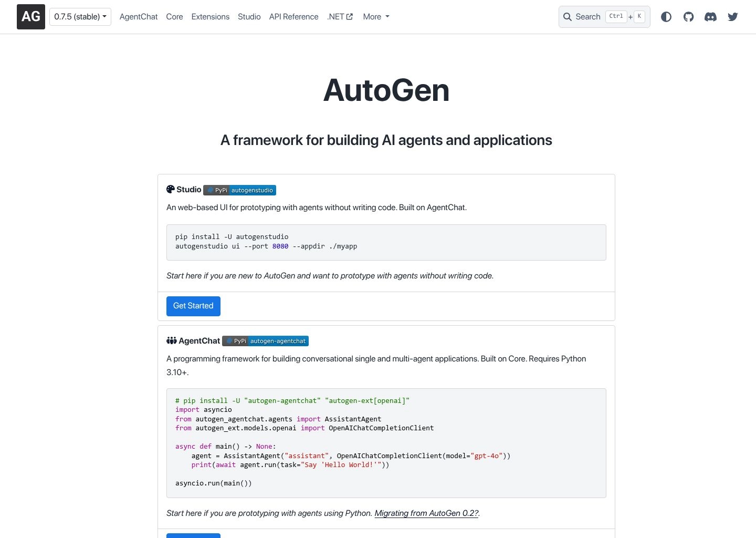The height and width of the screenshot is (538, 756).
Task: Open the 0.7.5 (stable) version dropdown
Action: (80, 17)
